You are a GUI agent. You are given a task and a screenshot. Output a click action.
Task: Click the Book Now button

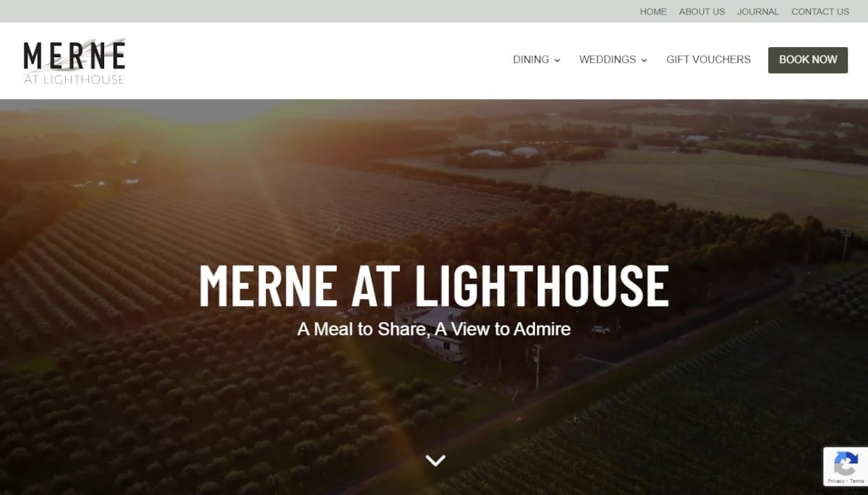pos(808,60)
